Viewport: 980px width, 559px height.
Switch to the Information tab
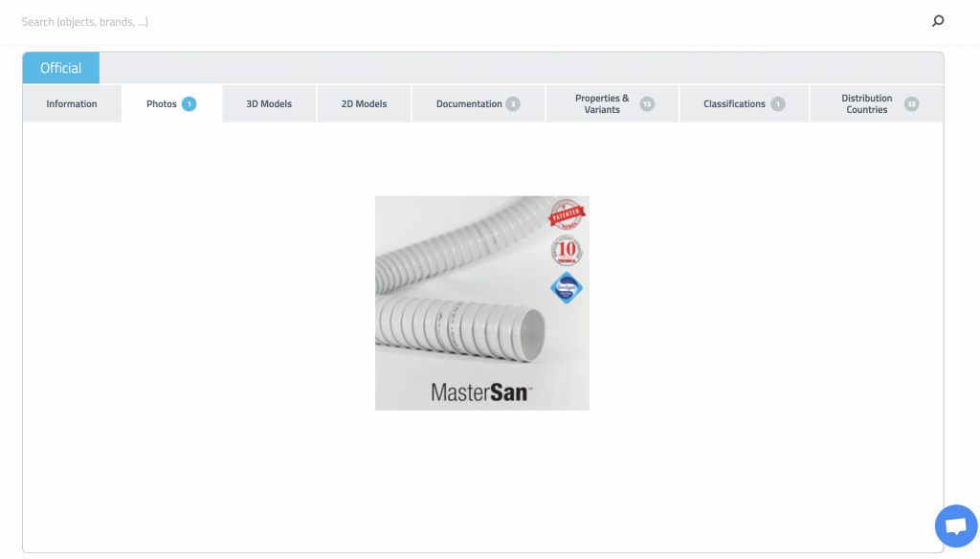point(72,103)
